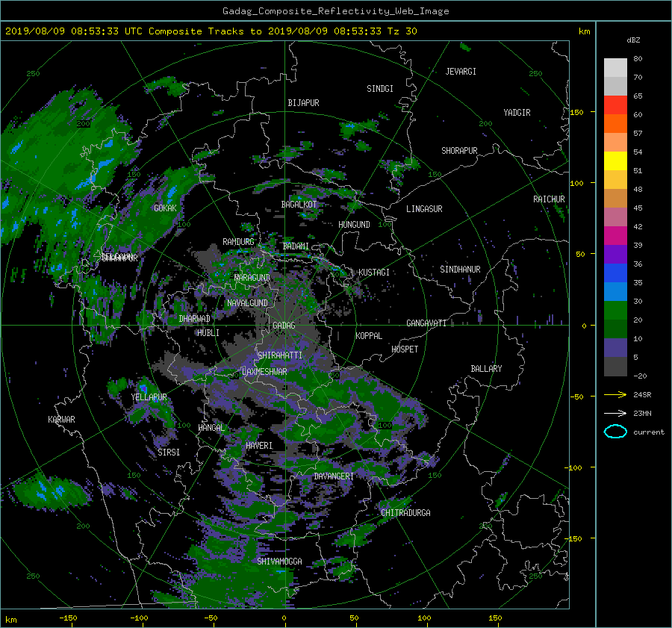The width and height of the screenshot is (672, 628).
Task: Select the LAXMESHWAR label
Action: point(264,372)
